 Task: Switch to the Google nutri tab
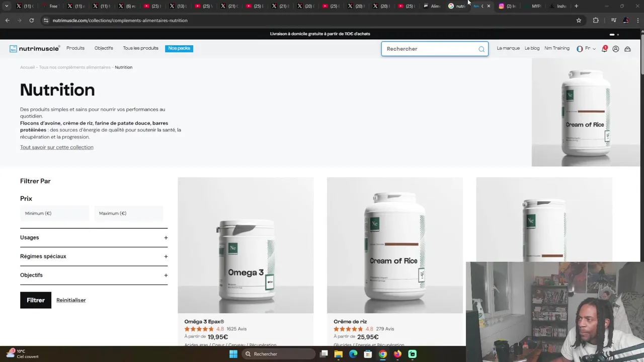click(457, 6)
